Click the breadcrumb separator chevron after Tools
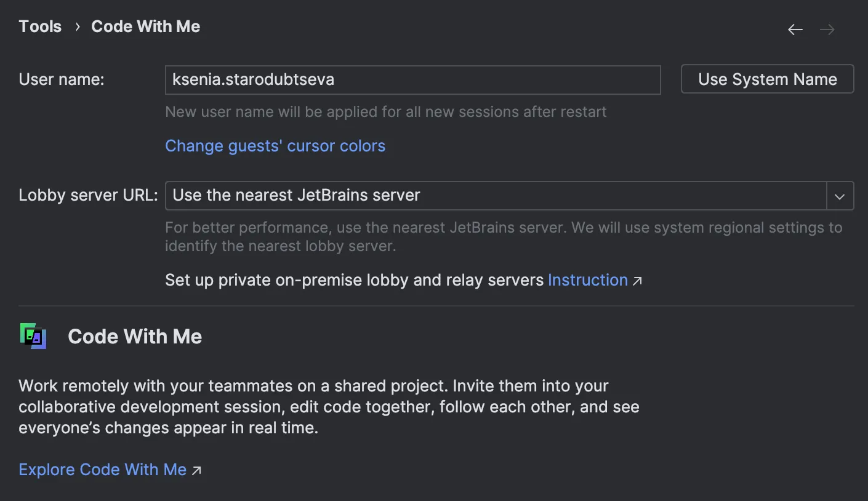The image size is (868, 501). tap(78, 27)
